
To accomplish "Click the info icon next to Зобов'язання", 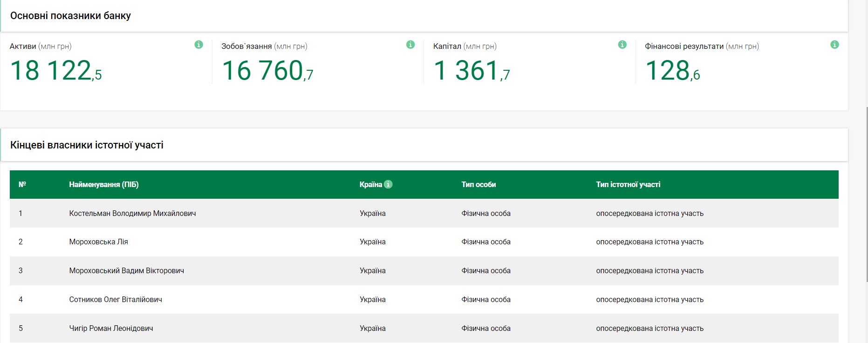I will coord(410,45).
